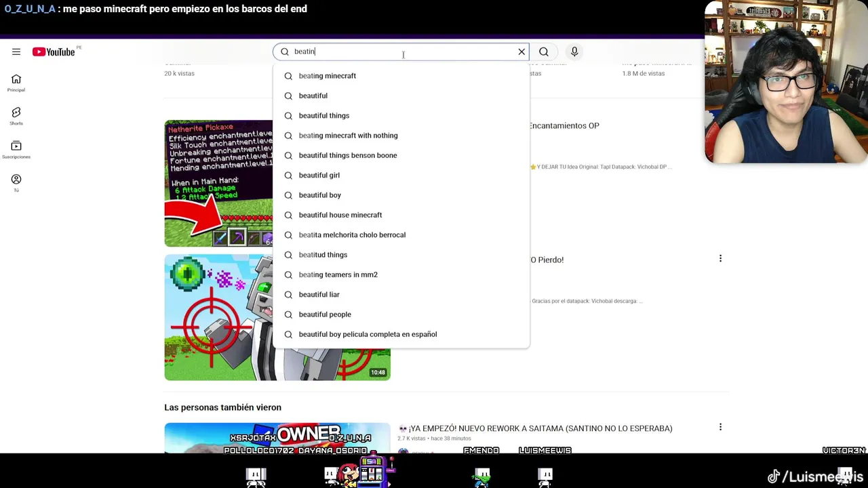Select suggestion "beautiful boy"

pyautogui.click(x=401, y=195)
